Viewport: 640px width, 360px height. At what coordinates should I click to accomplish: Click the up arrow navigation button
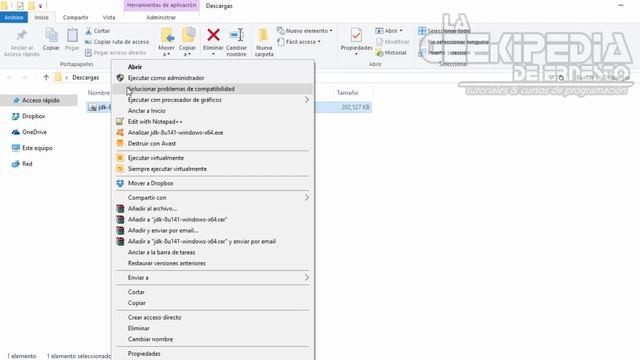[46, 78]
